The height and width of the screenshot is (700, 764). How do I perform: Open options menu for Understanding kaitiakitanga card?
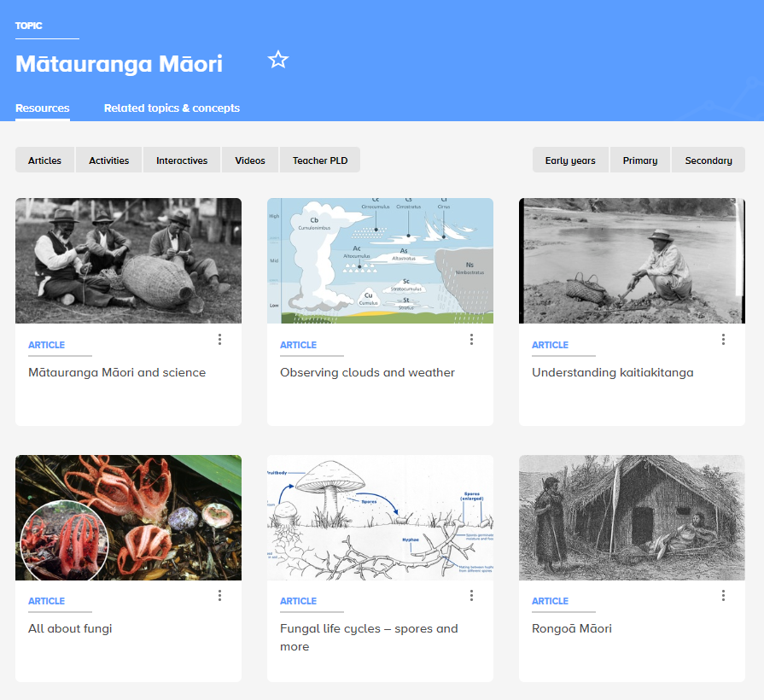coord(724,340)
